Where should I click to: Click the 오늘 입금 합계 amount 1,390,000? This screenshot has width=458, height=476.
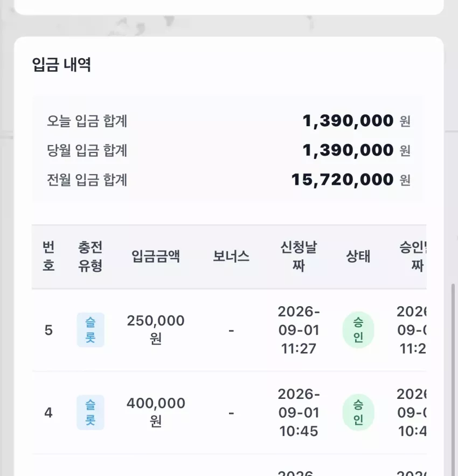click(x=348, y=121)
